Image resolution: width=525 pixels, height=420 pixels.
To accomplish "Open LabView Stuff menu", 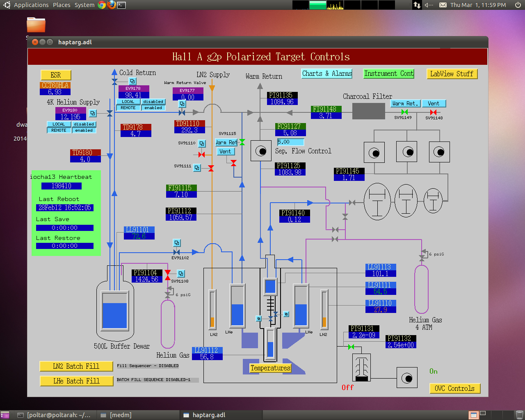I will tap(452, 74).
